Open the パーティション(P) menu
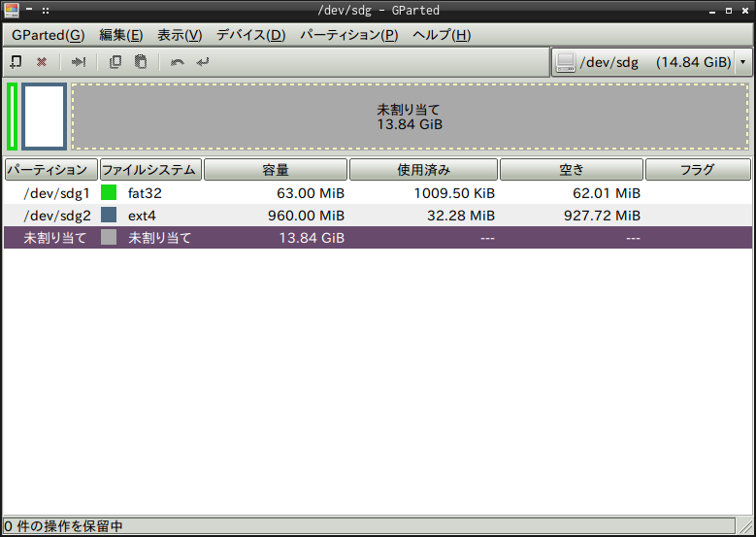 click(349, 35)
